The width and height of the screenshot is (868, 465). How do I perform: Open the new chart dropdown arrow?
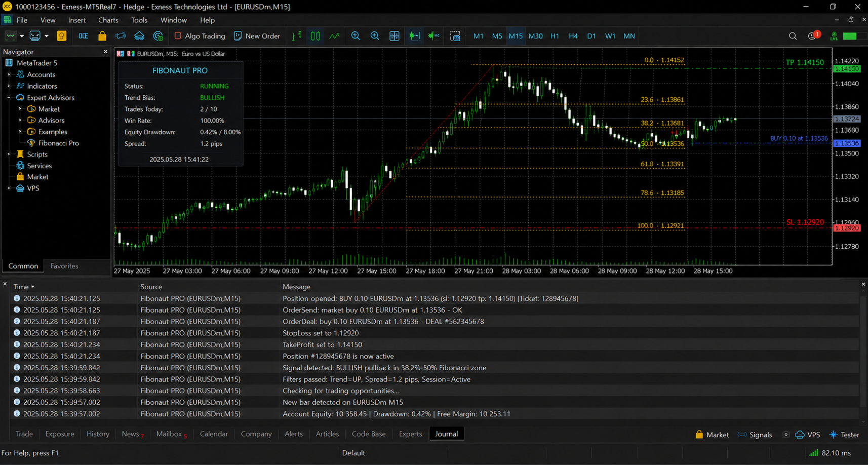pos(22,36)
